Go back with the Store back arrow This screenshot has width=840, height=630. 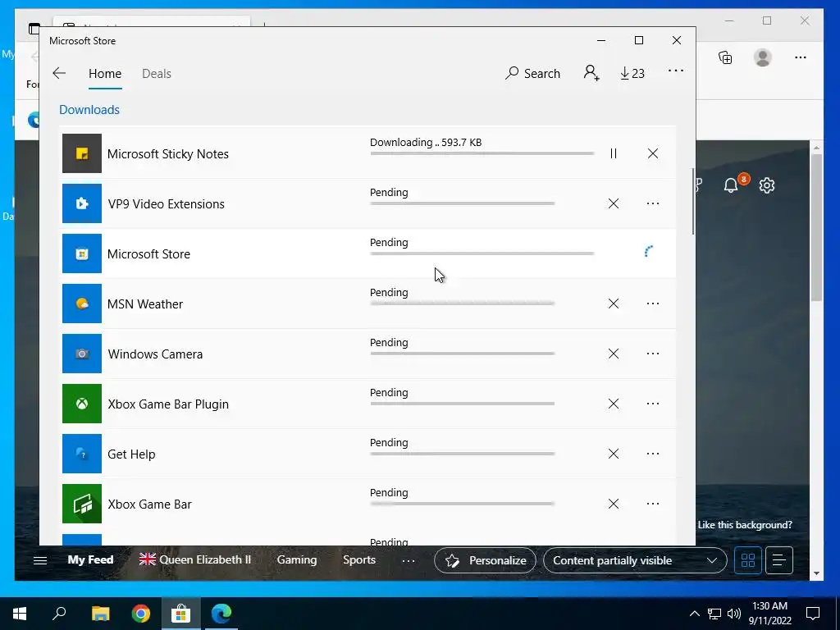pos(59,73)
